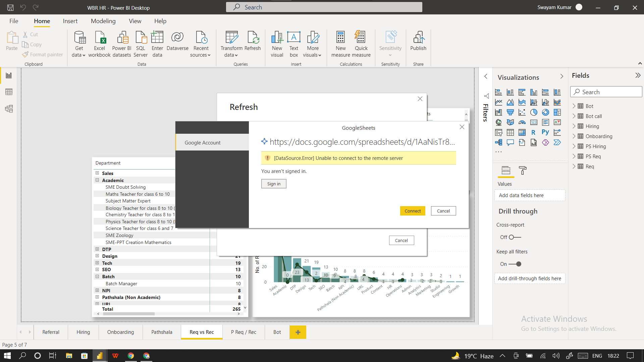Screen dimensions: 644x362
Task: Add a Text box
Action: [294, 44]
